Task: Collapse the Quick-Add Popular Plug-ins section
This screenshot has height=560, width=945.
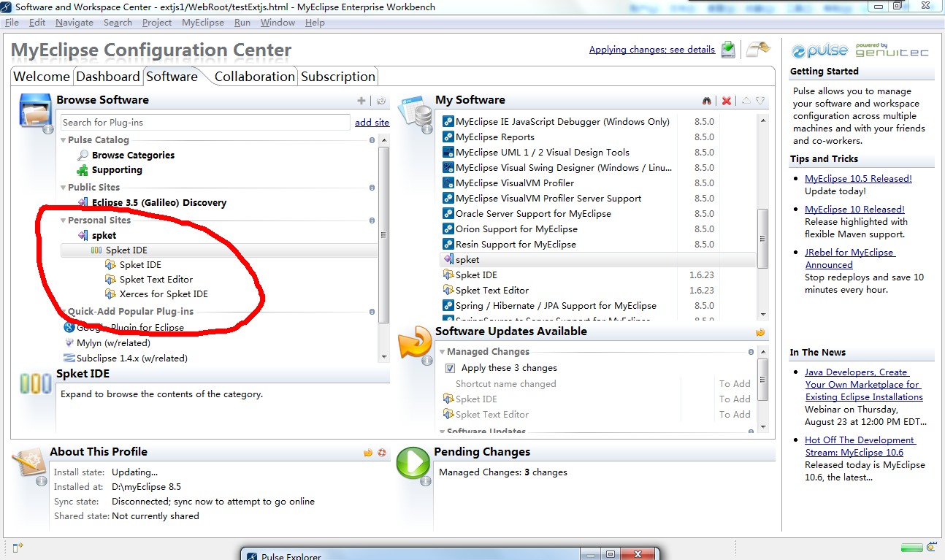Action: click(x=64, y=312)
